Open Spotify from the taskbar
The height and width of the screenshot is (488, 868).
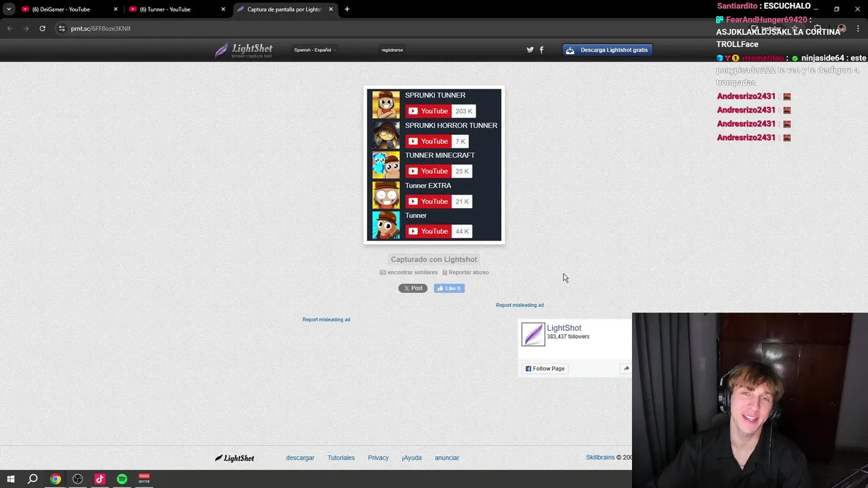tap(122, 479)
